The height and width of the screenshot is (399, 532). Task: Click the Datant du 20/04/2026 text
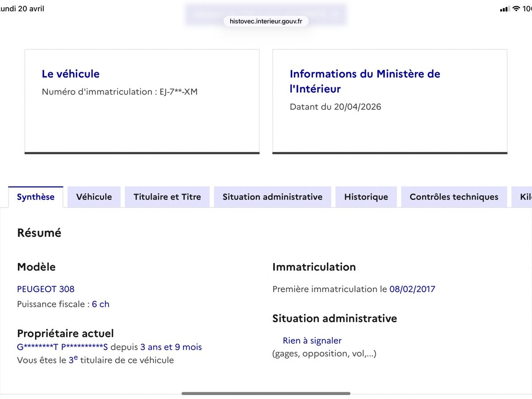[335, 107]
